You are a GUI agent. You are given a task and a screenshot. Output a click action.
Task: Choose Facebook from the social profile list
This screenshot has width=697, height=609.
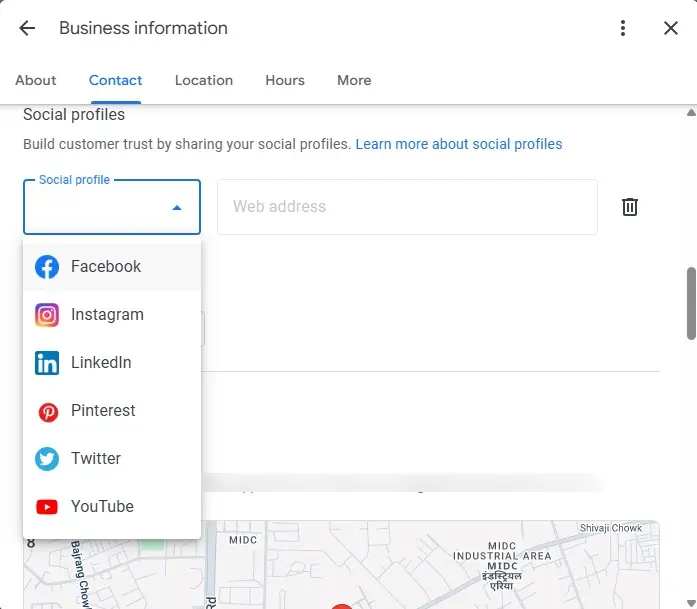coord(112,267)
